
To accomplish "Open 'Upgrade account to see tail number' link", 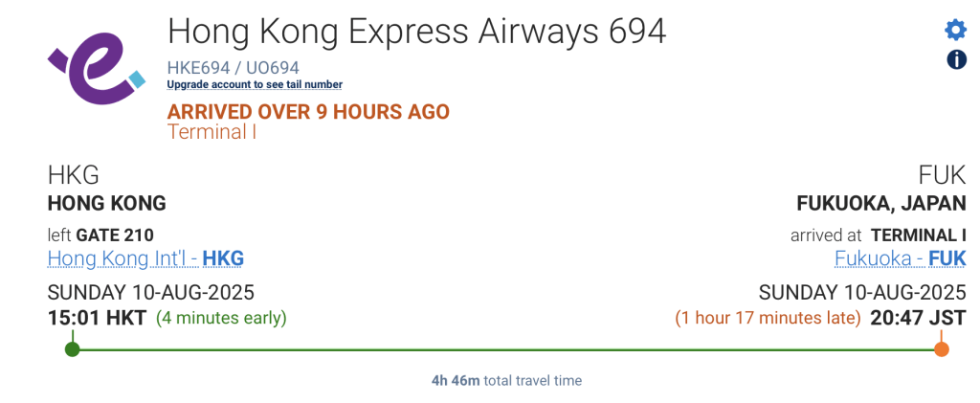I will click(x=255, y=84).
